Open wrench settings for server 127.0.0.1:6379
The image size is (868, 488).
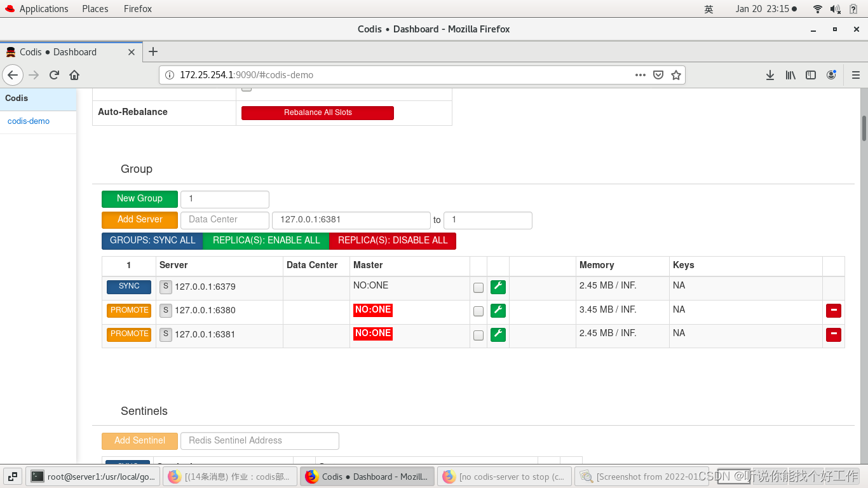[498, 287]
